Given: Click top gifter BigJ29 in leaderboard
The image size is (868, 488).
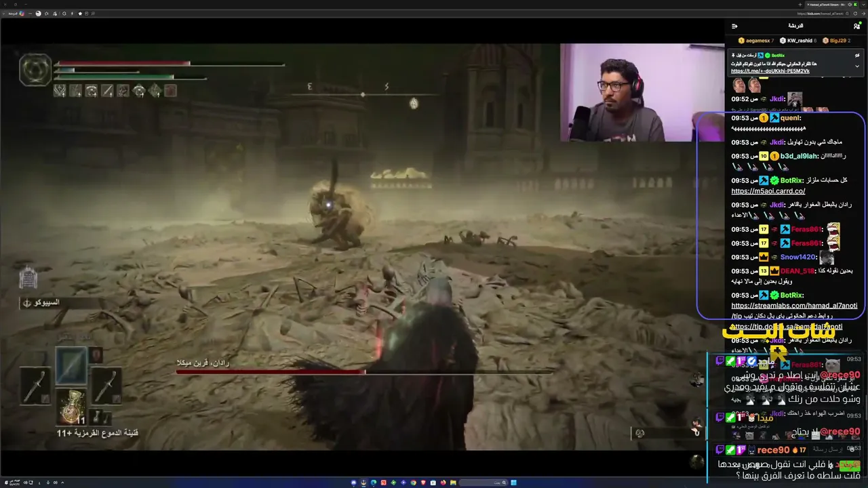Looking at the screenshot, I should click(x=837, y=41).
